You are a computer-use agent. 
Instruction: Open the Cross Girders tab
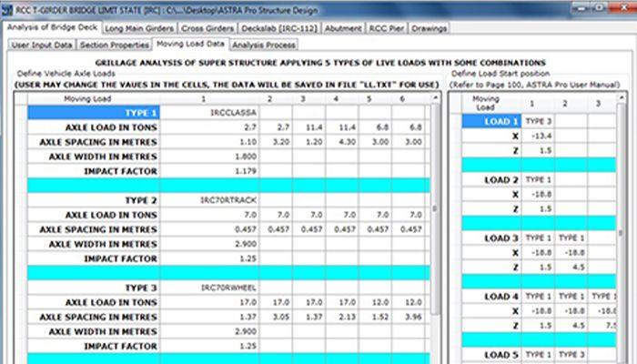point(207,28)
